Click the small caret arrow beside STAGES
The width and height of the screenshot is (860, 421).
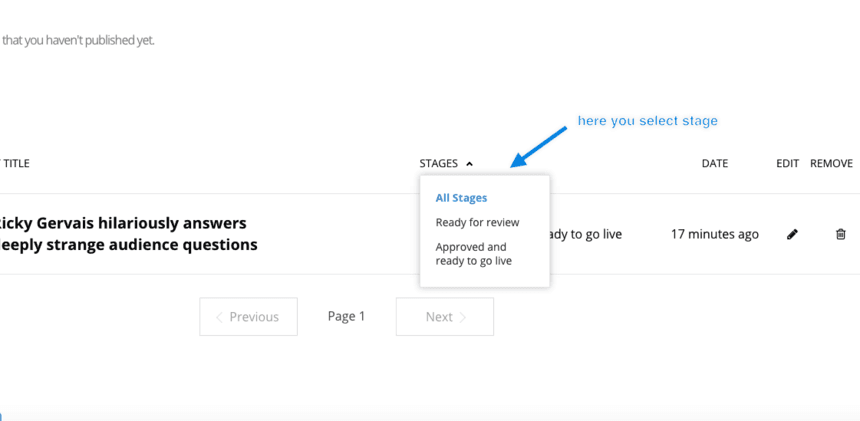tap(469, 164)
